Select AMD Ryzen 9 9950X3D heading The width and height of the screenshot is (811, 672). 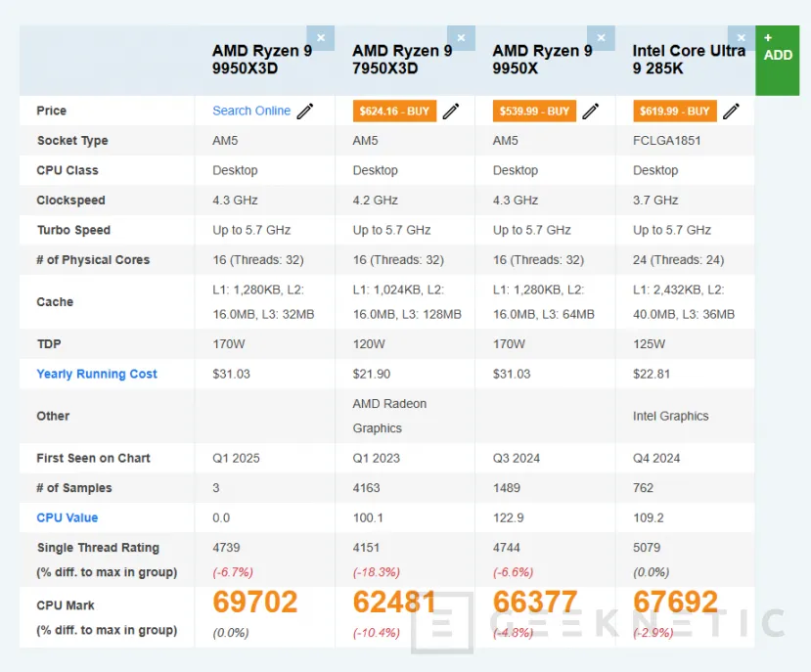click(262, 60)
